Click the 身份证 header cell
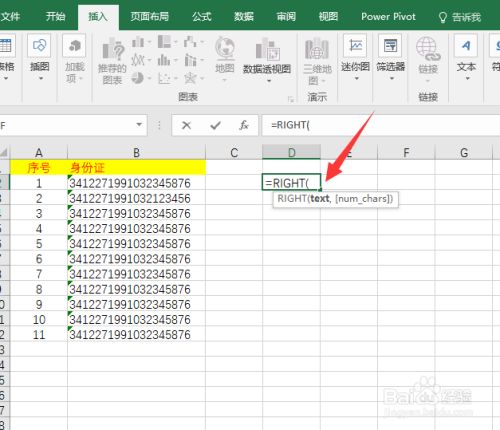Viewport: 500px width, 430px height. (x=136, y=167)
